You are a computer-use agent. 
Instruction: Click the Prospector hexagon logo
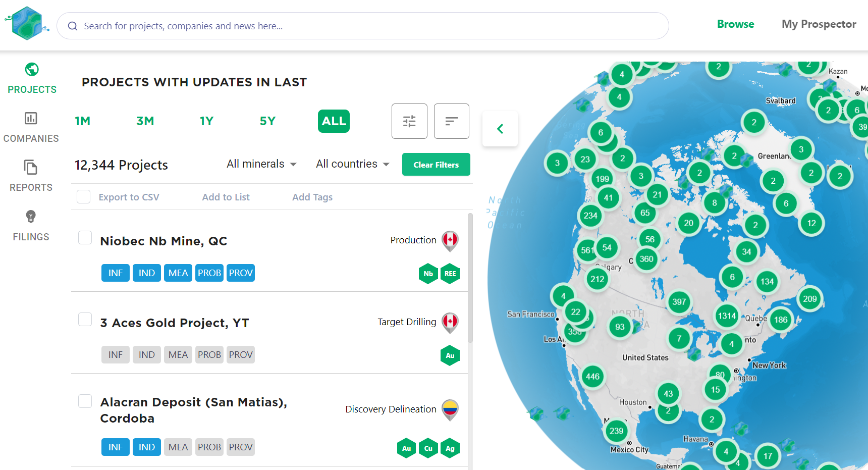point(27,23)
